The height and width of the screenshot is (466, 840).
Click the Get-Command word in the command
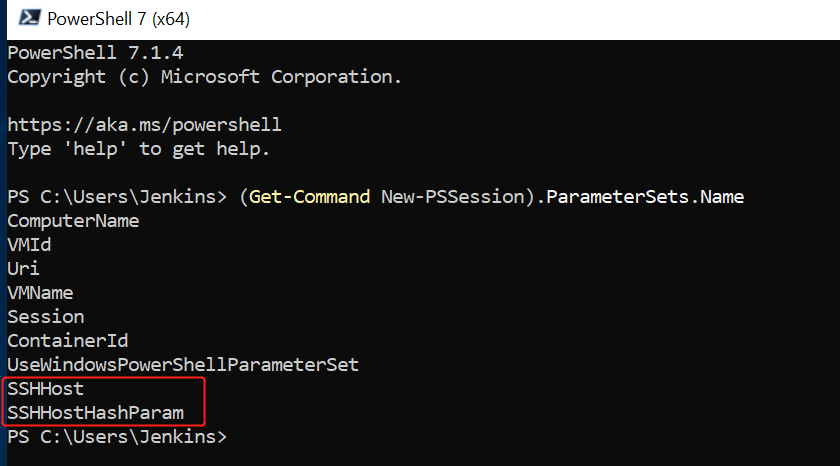click(309, 197)
